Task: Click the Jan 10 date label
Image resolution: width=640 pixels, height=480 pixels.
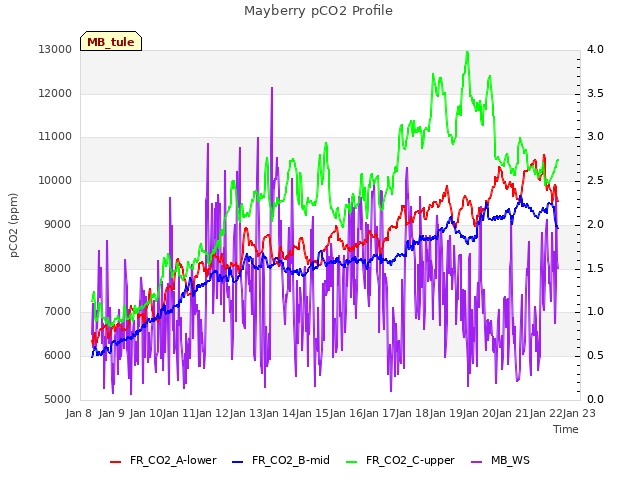Action: click(146, 413)
